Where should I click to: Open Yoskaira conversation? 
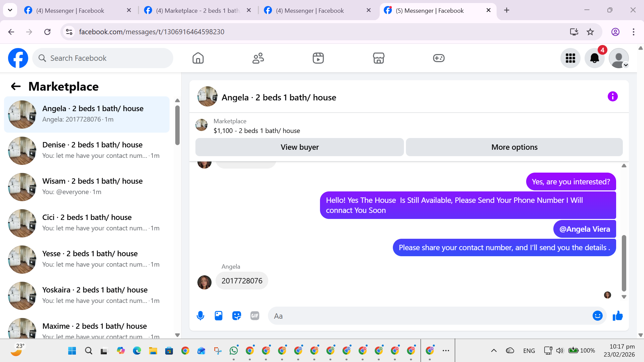pyautogui.click(x=87, y=296)
